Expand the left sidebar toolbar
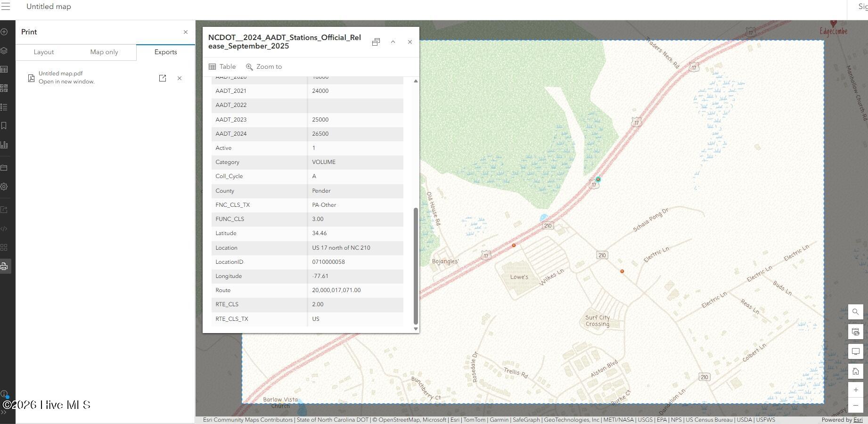Image resolution: width=868 pixels, height=424 pixels. 4,412
